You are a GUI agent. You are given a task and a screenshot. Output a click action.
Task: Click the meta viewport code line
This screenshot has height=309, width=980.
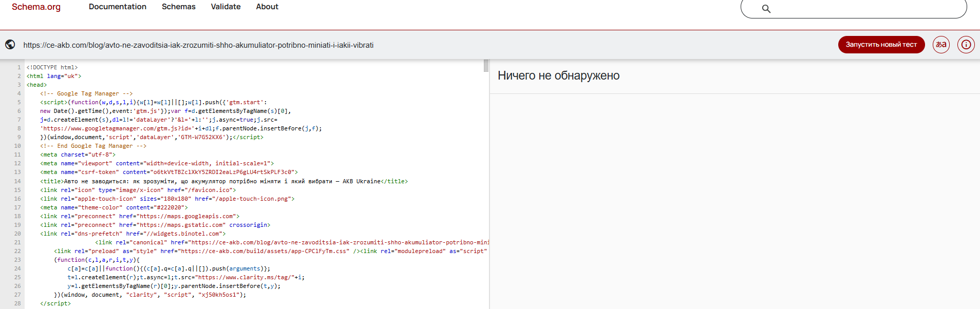click(157, 163)
